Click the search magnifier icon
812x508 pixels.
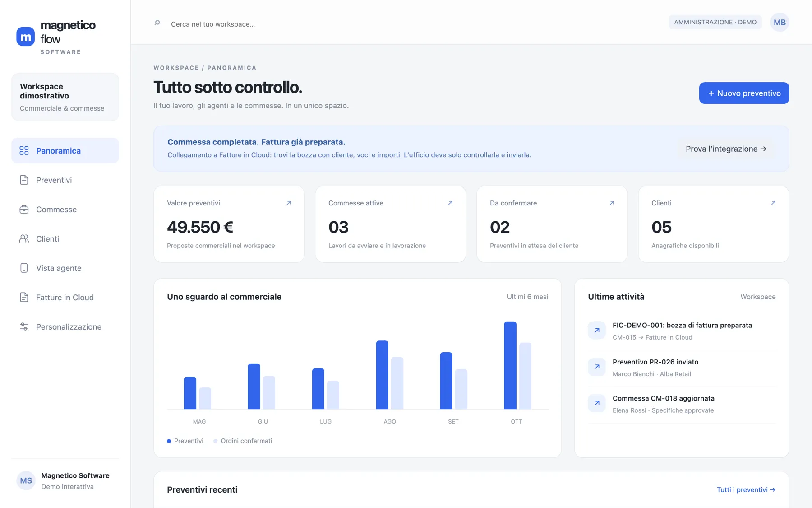157,23
